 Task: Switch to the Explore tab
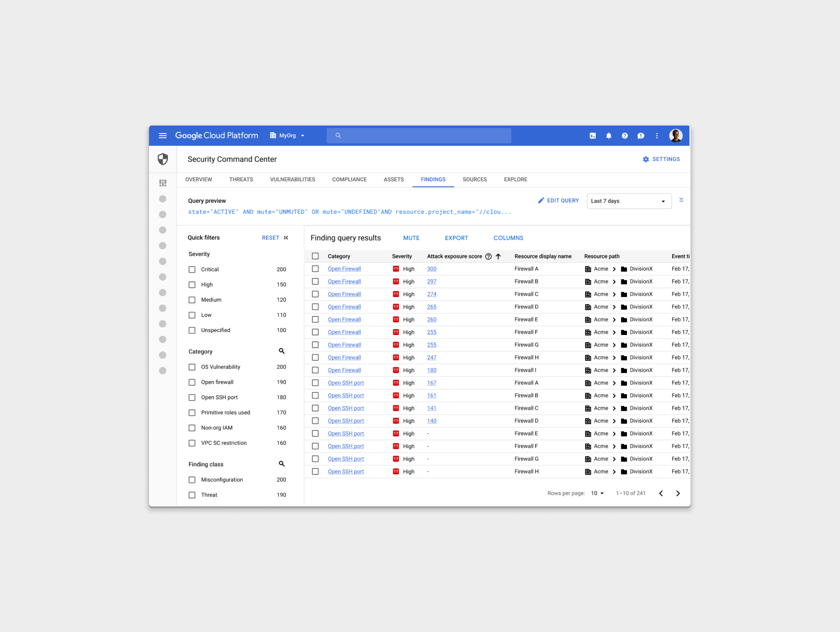point(515,179)
